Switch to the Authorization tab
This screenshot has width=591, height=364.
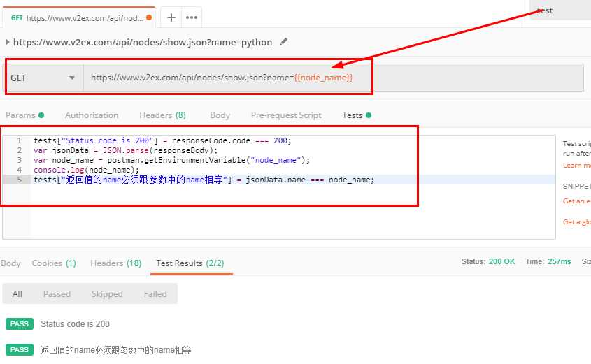pos(92,115)
